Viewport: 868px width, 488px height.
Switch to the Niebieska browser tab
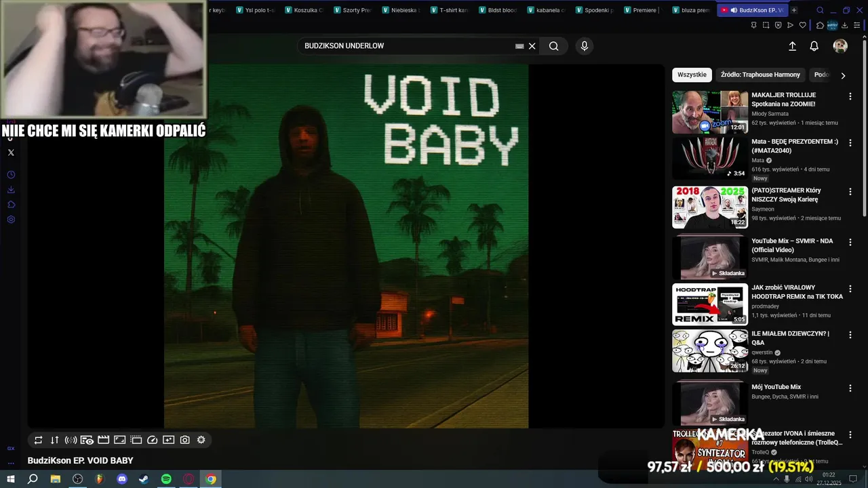pos(401,10)
